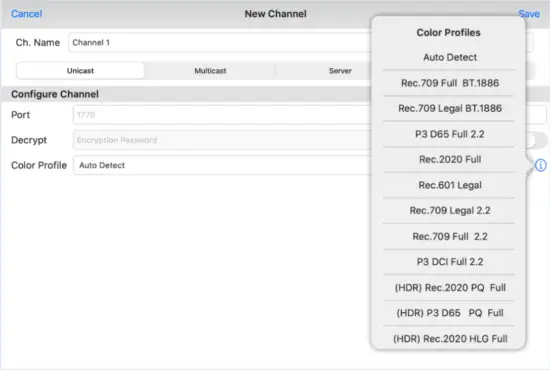Select the Rec.601 Legal profile
Image resolution: width=550 pixels, height=370 pixels.
[450, 185]
